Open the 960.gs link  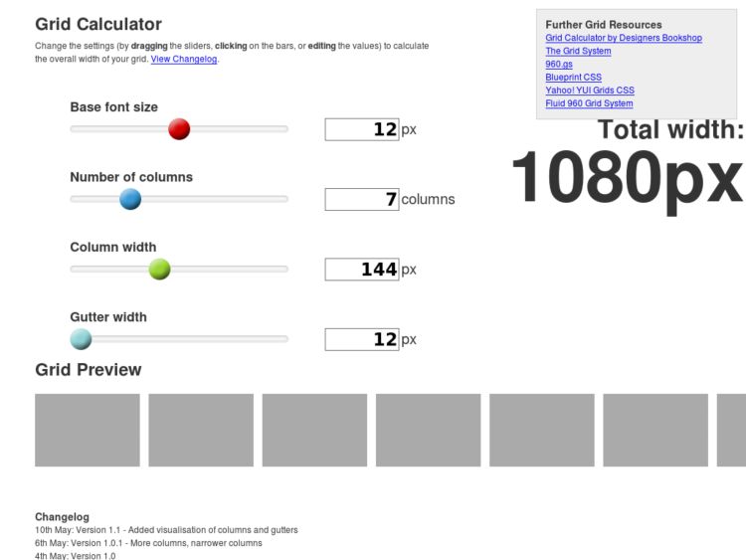point(559,64)
